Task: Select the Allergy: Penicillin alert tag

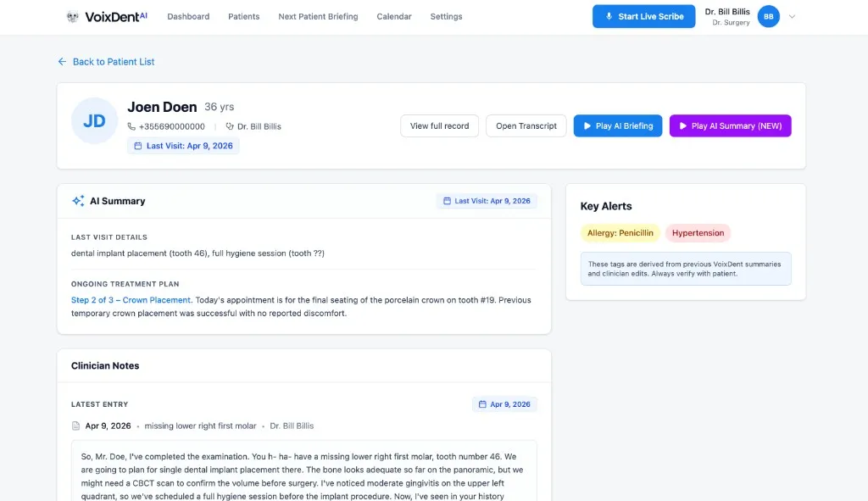Action: click(620, 233)
